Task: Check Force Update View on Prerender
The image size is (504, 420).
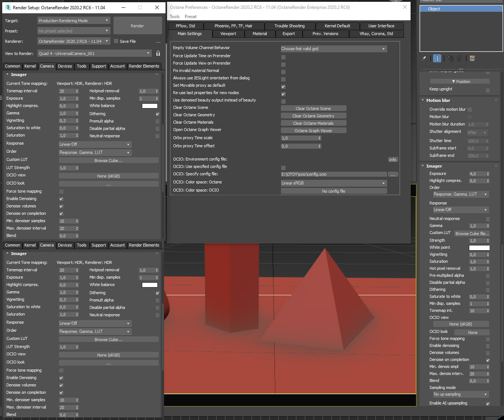Action: pyautogui.click(x=283, y=65)
